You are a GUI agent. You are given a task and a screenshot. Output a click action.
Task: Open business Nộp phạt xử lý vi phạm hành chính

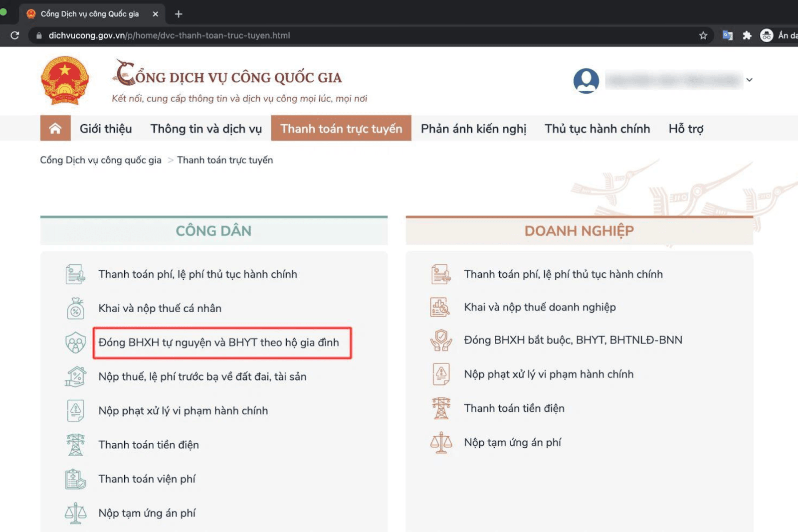click(x=549, y=374)
